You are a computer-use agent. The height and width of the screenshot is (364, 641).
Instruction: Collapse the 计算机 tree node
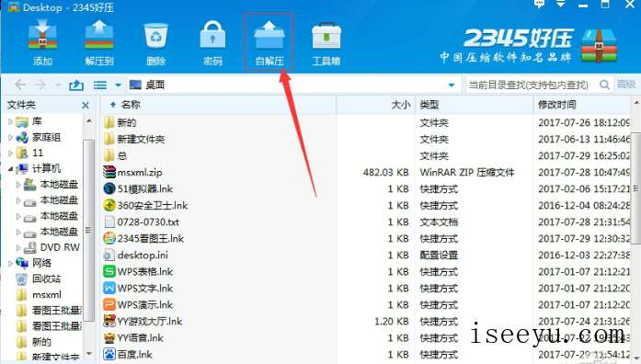point(11,169)
